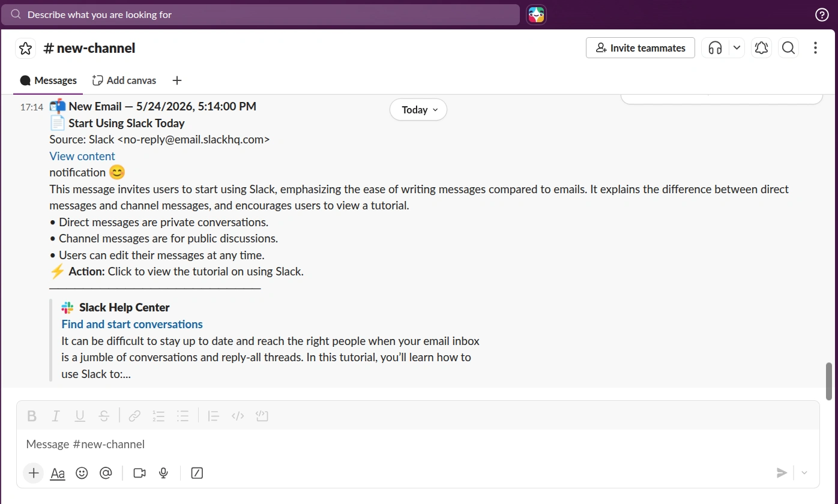838x504 pixels.
Task: Toggle the Aa formatting toolbar visibility
Action: 58,473
